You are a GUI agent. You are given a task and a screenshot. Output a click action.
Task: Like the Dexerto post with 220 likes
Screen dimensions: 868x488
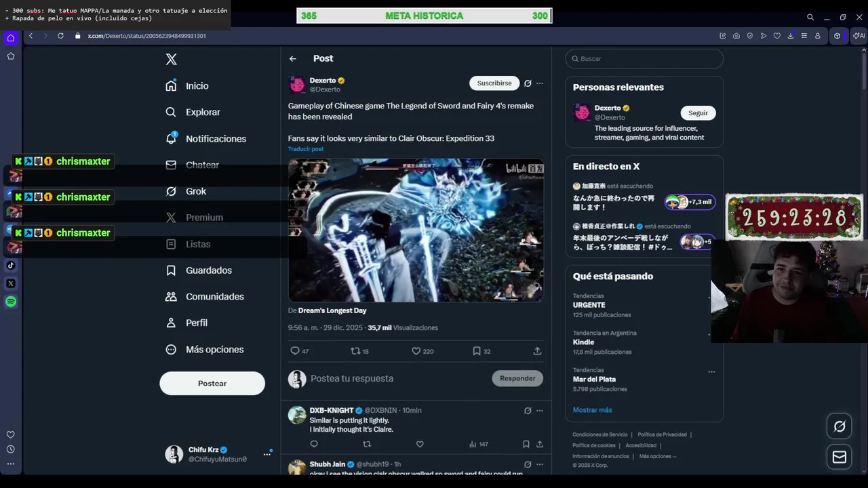[422, 351]
